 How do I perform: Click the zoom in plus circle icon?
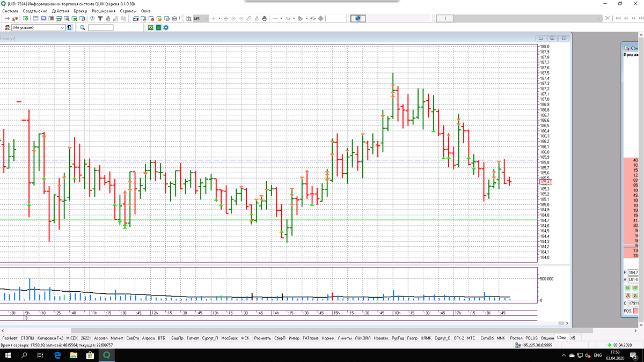click(x=233, y=18)
